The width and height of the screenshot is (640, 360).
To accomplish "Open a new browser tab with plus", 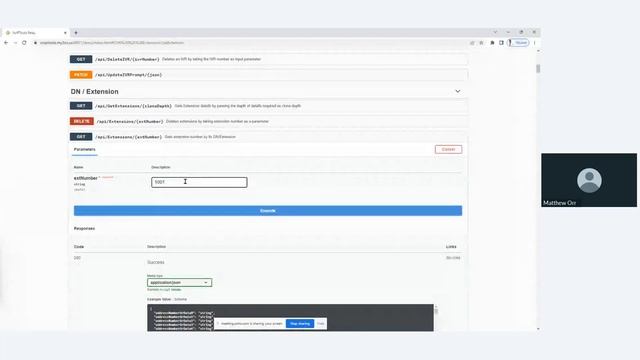I will coord(76,33).
